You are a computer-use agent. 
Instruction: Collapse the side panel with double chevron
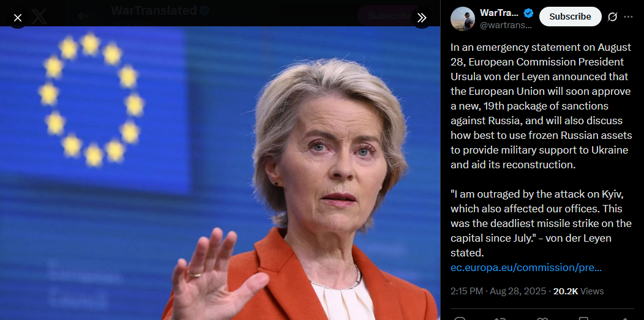422,18
